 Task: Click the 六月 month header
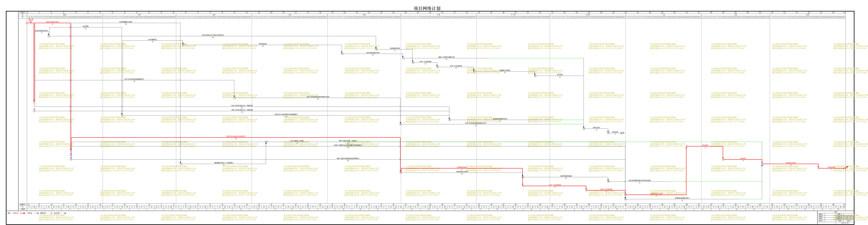[139, 15]
